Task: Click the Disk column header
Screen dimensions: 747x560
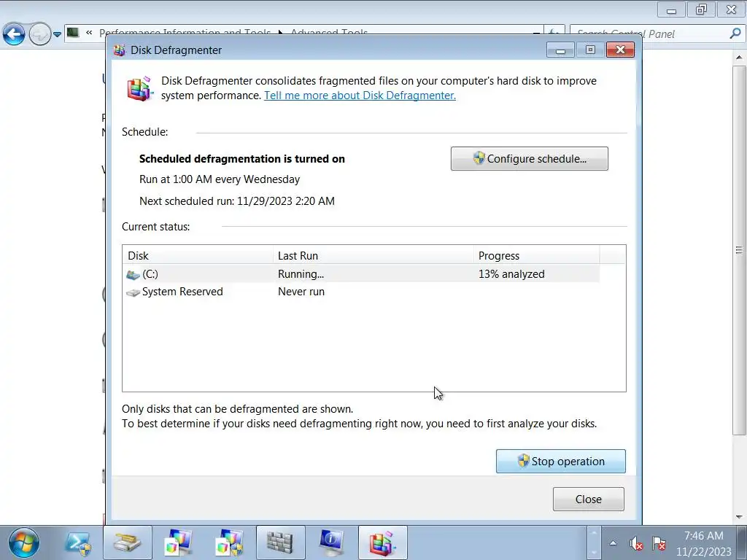Action: [x=198, y=256]
